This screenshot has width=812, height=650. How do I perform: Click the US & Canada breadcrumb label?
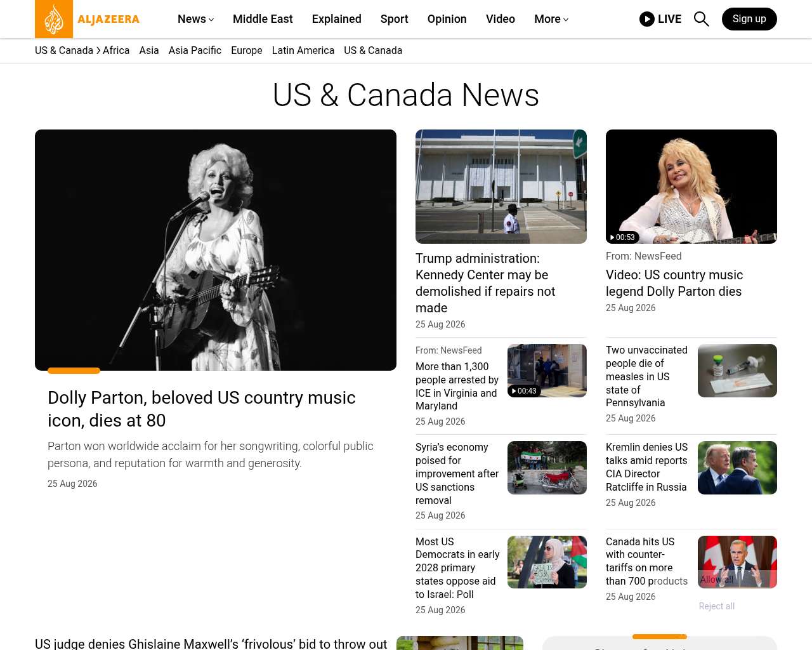[x=64, y=51]
